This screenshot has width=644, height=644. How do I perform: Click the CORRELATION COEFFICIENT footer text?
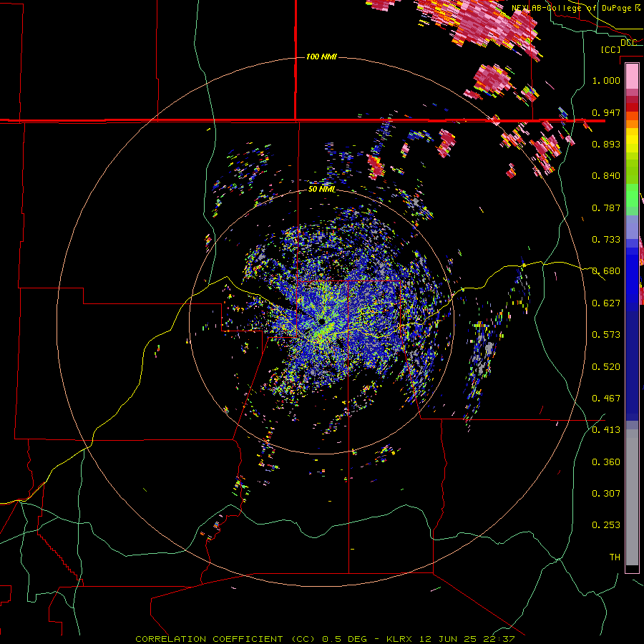tap(209, 639)
